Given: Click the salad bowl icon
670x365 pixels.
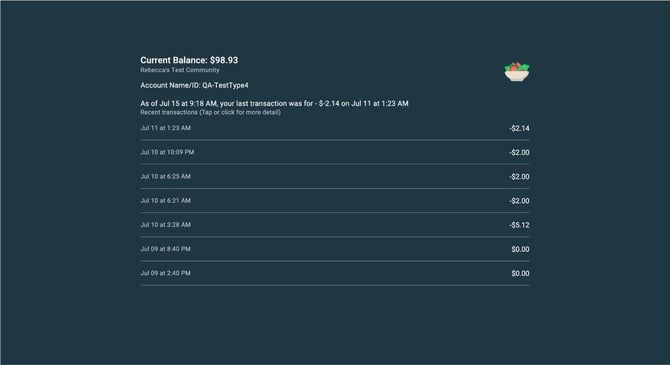Looking at the screenshot, I should (517, 72).
